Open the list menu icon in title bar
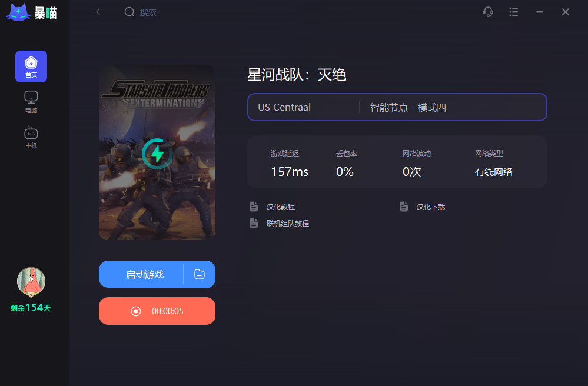The height and width of the screenshot is (386, 588). coord(514,12)
